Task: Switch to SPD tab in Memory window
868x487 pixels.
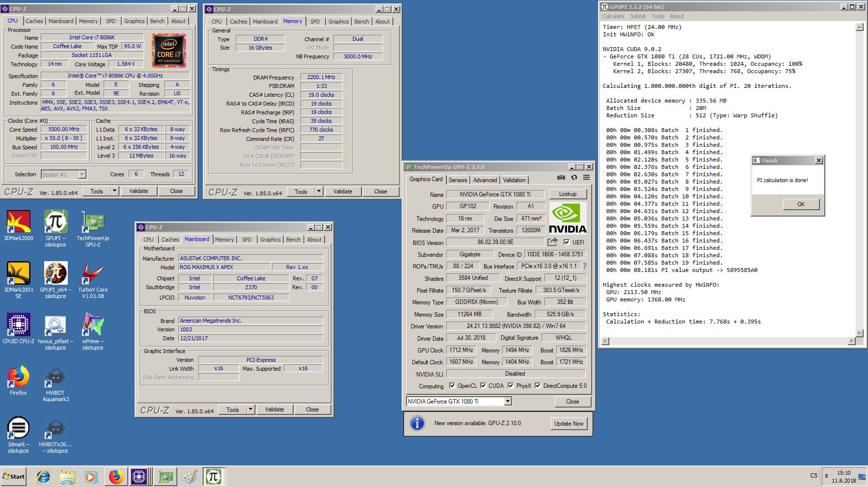Action: coord(315,22)
